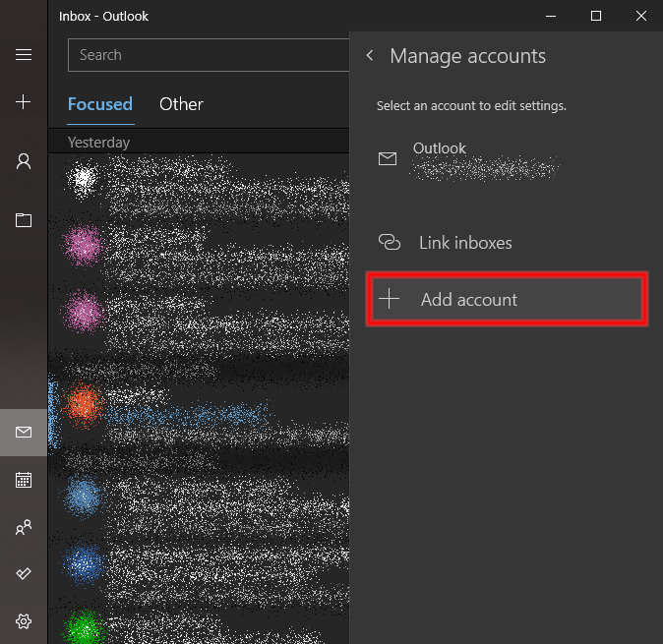Click the Outlook account envelope icon
663x644 pixels.
388,159
